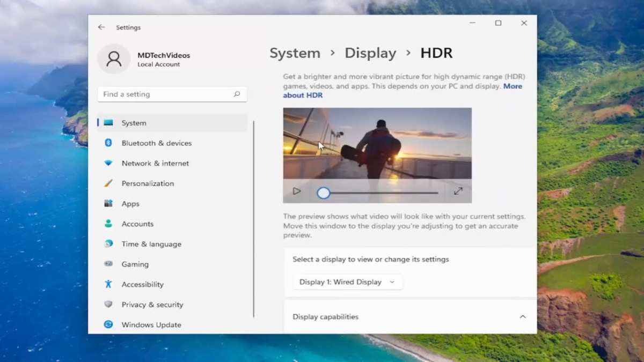
Task: Play the HDR preview video
Action: (296, 191)
